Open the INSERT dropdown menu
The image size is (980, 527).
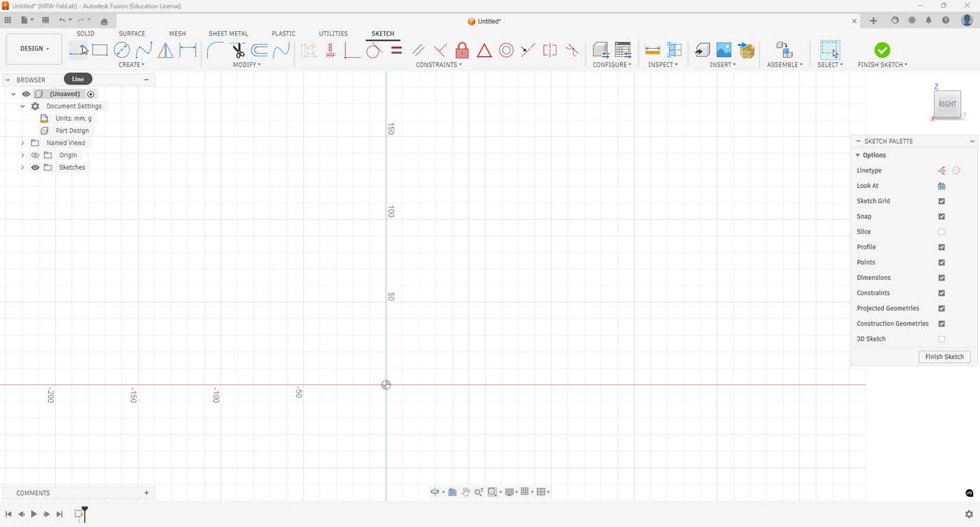(x=723, y=65)
